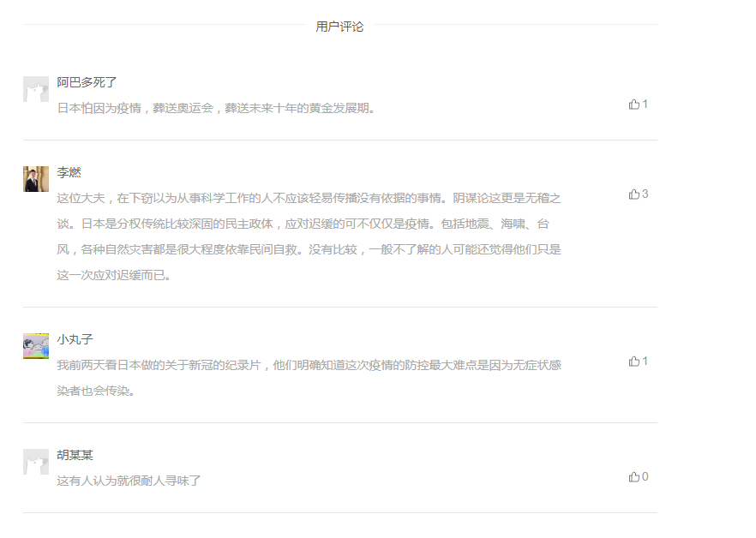Open avatar of user 阿巴多死了

point(36,89)
